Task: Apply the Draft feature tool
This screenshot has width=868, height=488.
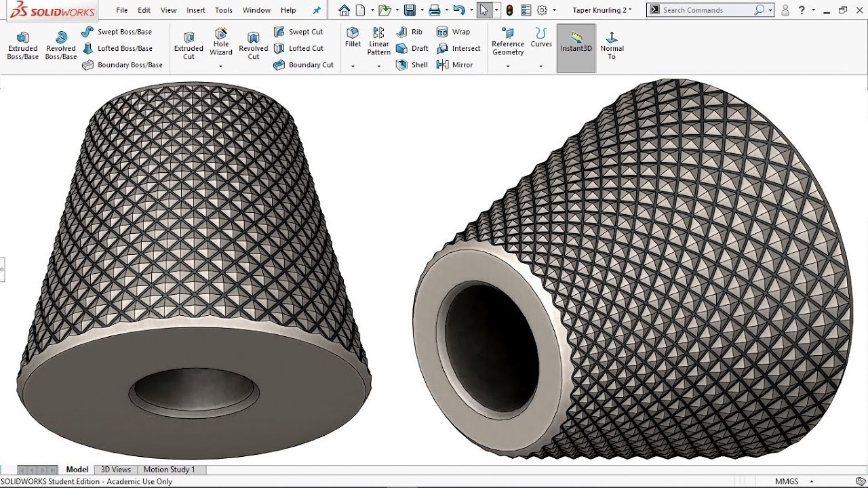Action: click(412, 48)
